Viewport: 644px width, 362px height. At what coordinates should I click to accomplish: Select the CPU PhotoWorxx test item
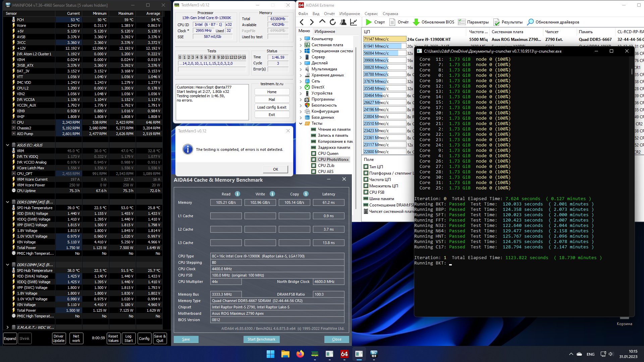[x=333, y=160]
